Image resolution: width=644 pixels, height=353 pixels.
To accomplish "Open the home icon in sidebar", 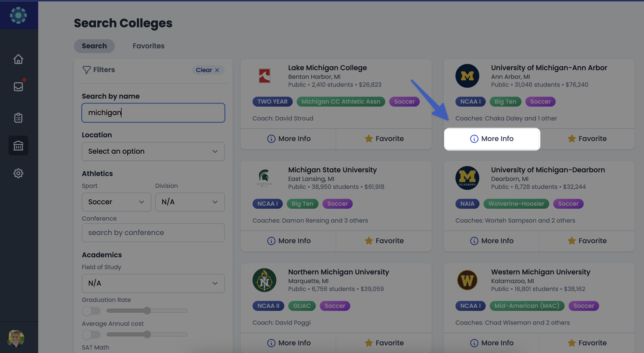I will (x=18, y=59).
